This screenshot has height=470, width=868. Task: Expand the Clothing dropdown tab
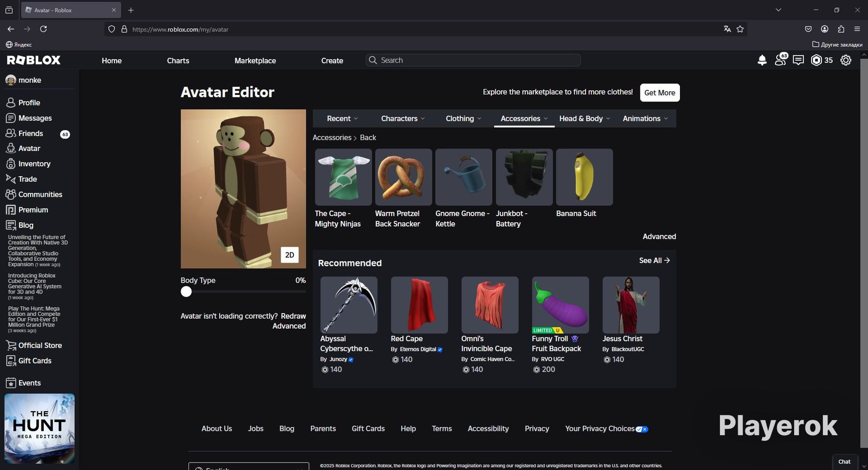[464, 118]
